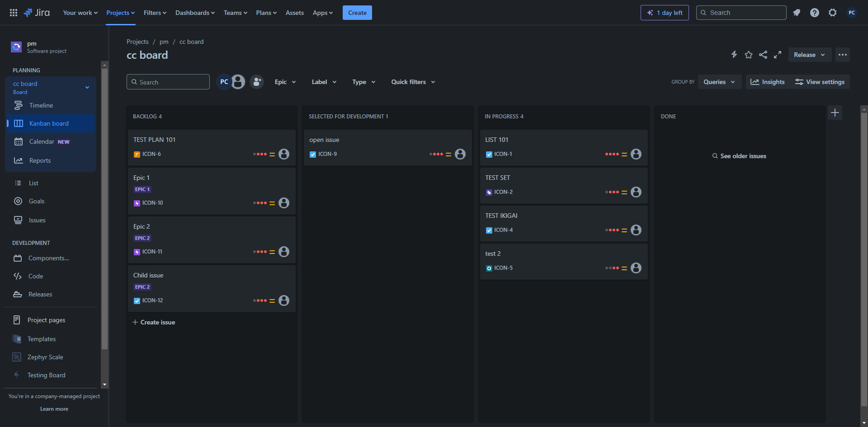Click the add people icon
The height and width of the screenshot is (427, 868).
(x=257, y=82)
